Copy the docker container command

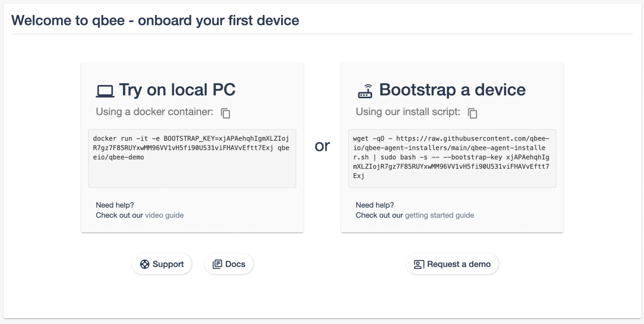point(225,113)
